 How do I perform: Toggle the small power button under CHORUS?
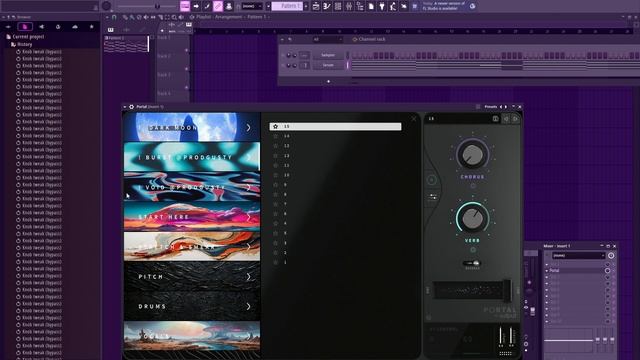(473, 186)
